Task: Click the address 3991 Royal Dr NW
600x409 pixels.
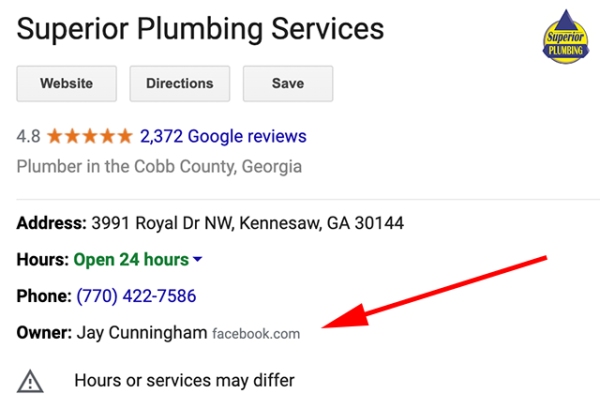Action: click(x=162, y=223)
